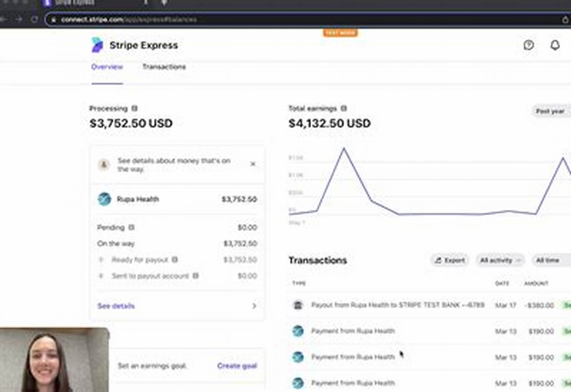The width and height of the screenshot is (571, 392).
Task: Open the See details link
Action: pos(116,306)
